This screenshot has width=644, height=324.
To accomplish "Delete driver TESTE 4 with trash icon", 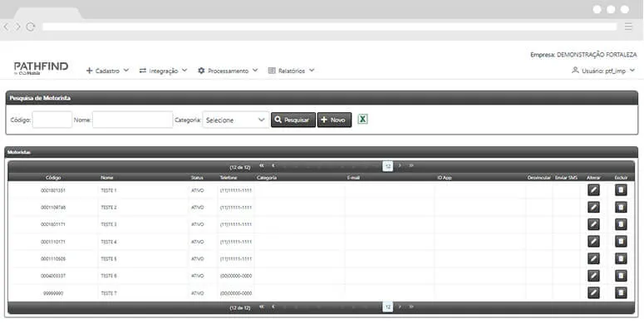I will pyautogui.click(x=621, y=242).
